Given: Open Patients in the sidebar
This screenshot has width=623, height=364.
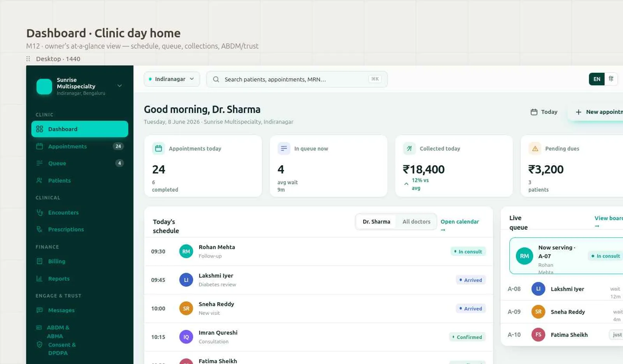Looking at the screenshot, I should pyautogui.click(x=79, y=180).
